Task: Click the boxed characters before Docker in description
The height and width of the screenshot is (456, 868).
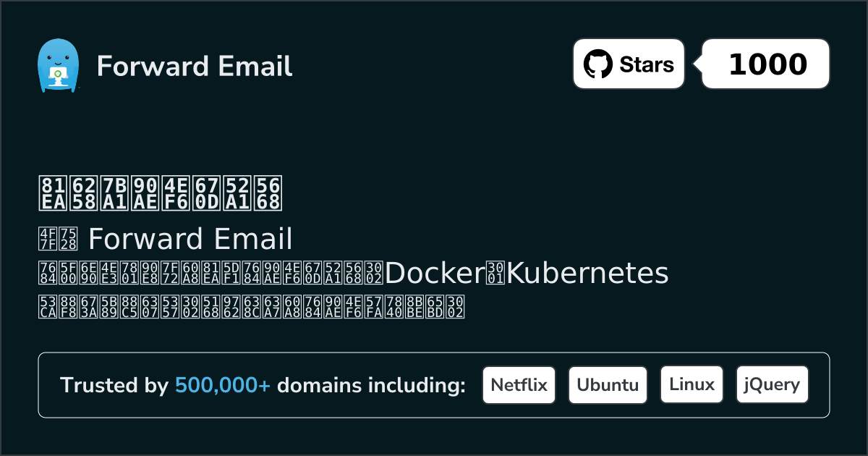Action: 210,273
